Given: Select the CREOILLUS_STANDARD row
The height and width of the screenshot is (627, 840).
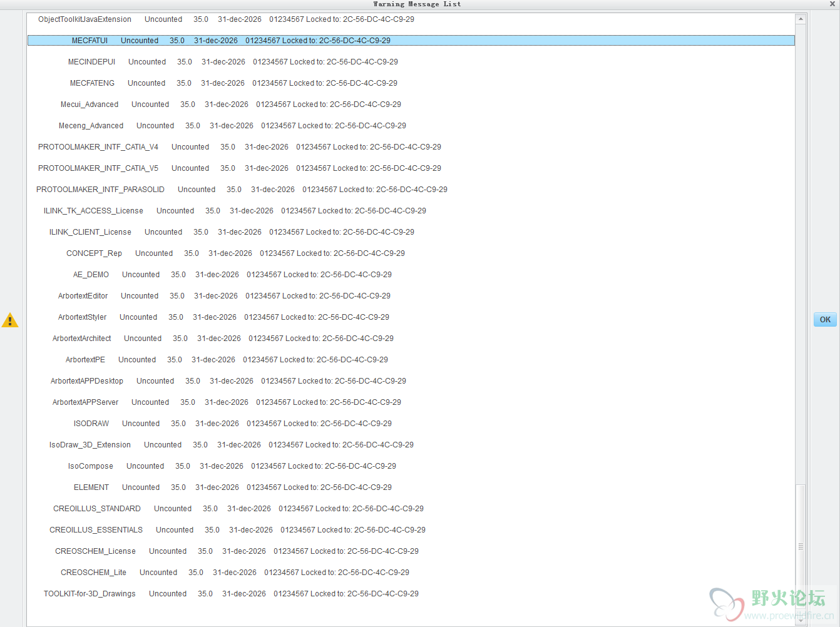Looking at the screenshot, I should (x=411, y=509).
